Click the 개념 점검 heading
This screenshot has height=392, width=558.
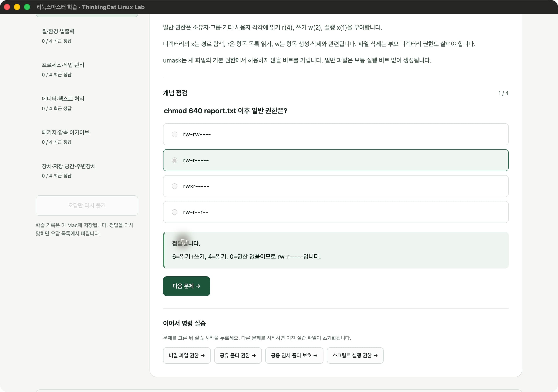175,93
